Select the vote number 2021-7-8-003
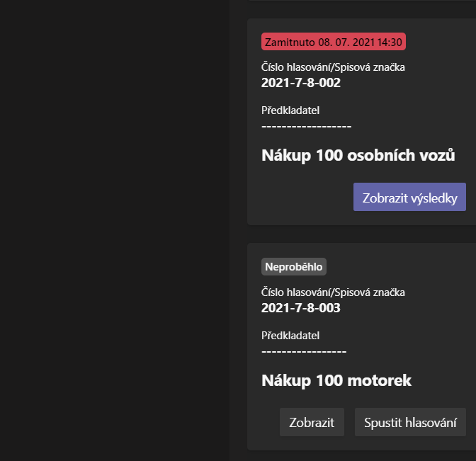 click(301, 308)
